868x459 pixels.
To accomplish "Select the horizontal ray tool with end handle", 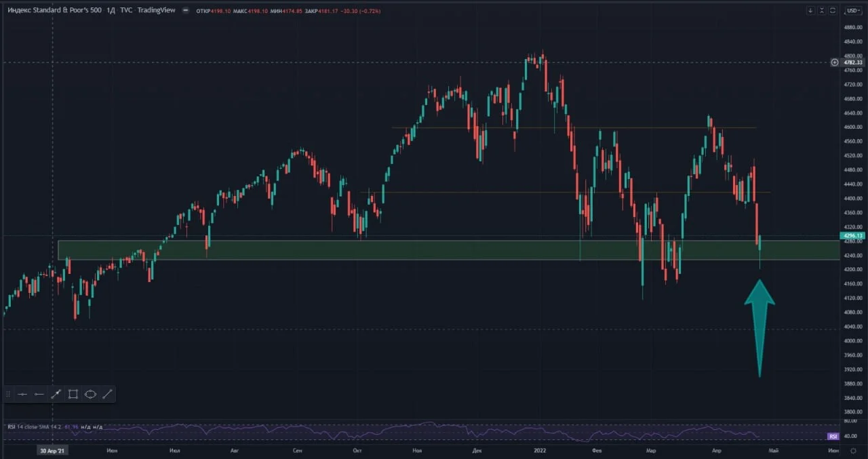I will [x=39, y=394].
